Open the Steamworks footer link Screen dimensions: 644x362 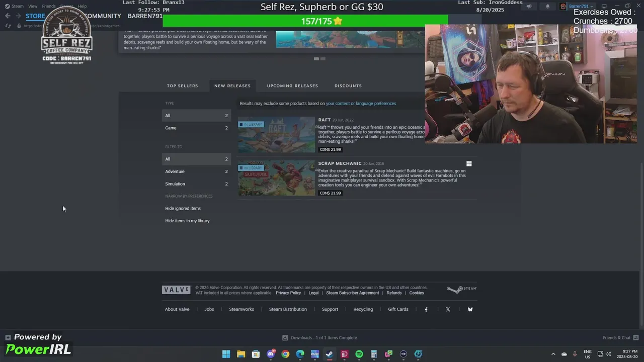(242, 309)
